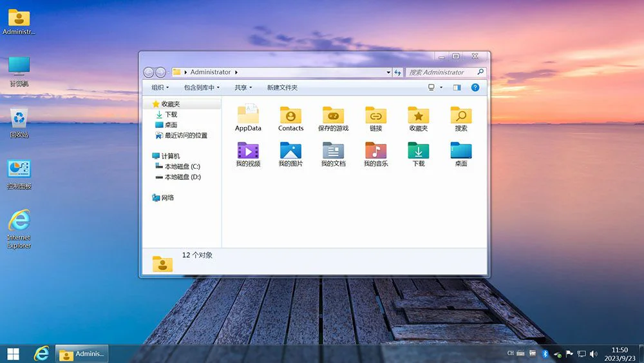Select 最近访问的位置 in navigation pane
This screenshot has height=363, width=644.
[x=181, y=135]
